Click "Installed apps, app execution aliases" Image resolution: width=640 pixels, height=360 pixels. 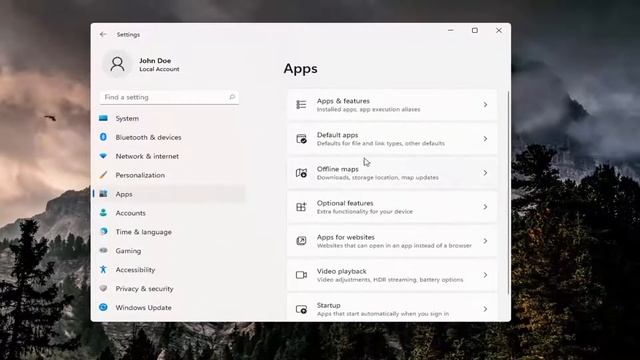368,109
